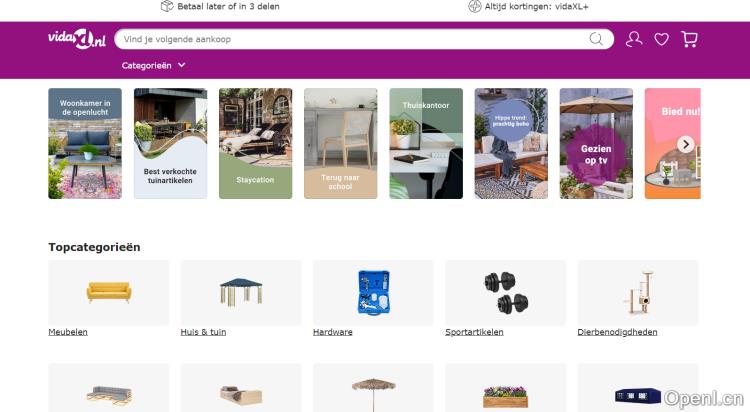Advance carousel with right arrow button
Viewport: 750px width, 412px height.
pos(685,144)
